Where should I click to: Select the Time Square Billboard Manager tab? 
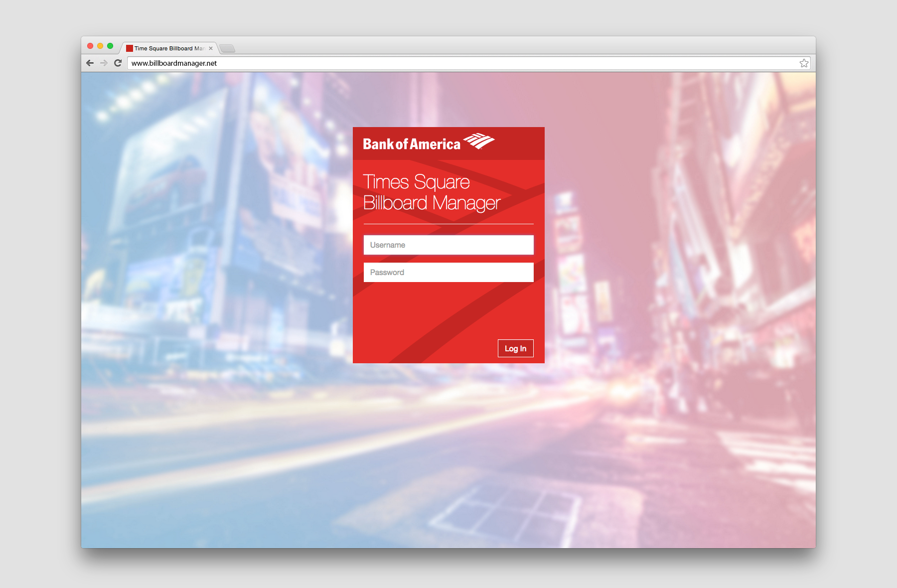pos(169,48)
